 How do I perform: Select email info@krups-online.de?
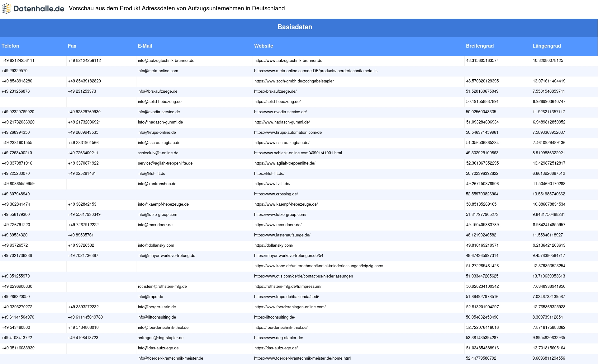pos(157,133)
